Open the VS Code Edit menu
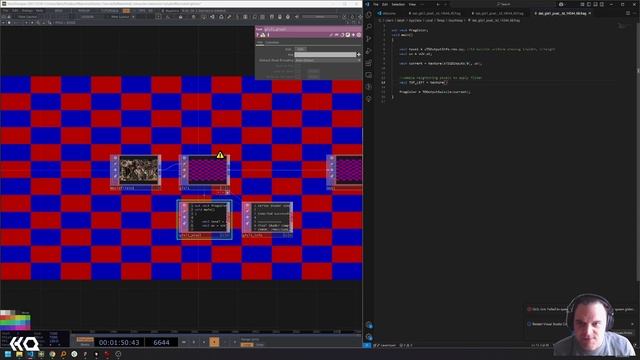This screenshot has height=360, width=640. click(384, 4)
